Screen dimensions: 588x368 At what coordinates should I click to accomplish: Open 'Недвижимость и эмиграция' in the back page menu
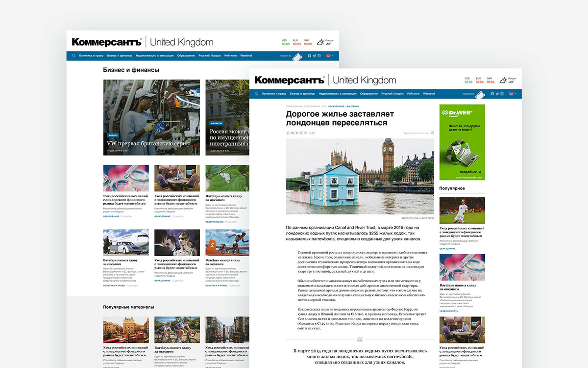155,56
